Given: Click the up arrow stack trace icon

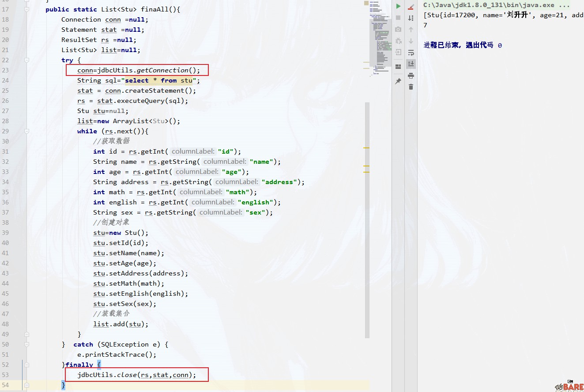Looking at the screenshot, I should point(411,30).
